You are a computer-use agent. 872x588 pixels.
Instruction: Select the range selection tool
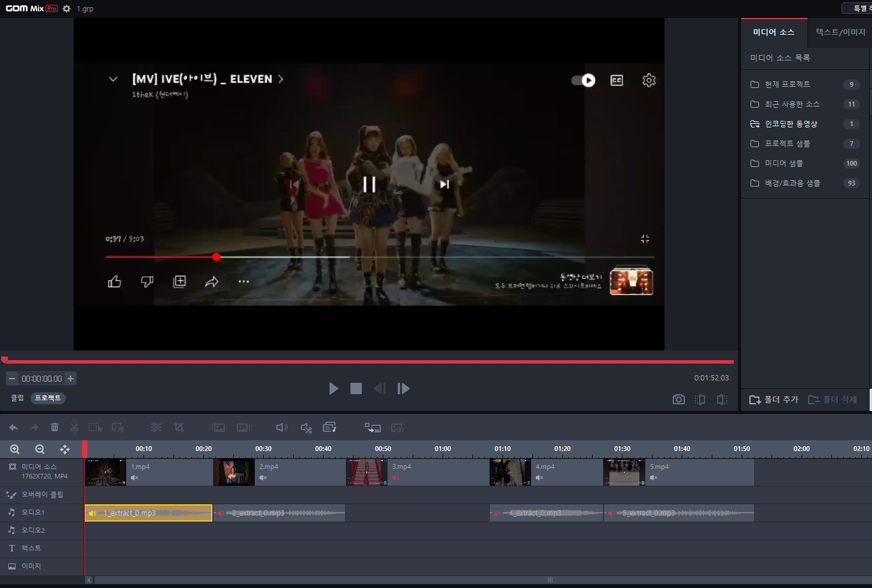click(95, 428)
